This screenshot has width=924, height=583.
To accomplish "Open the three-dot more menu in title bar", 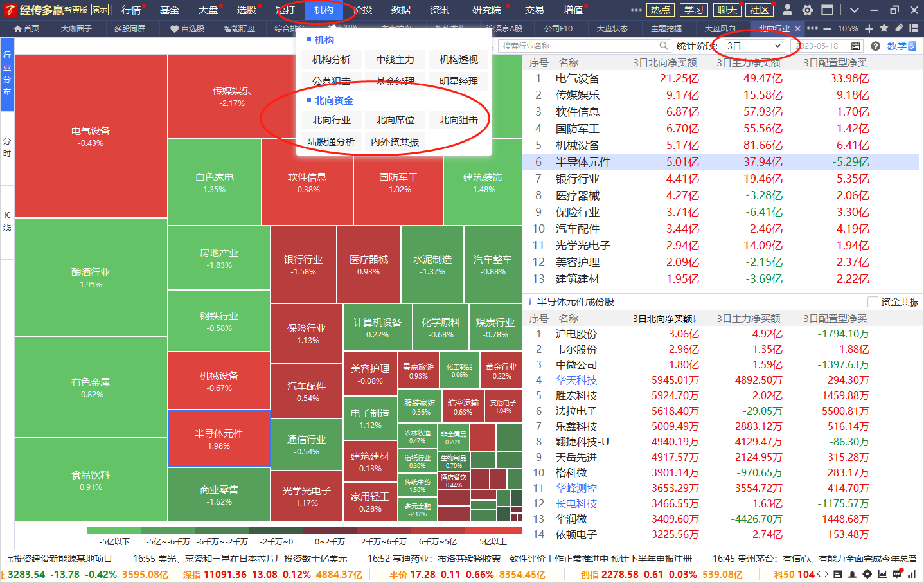I will [x=636, y=10].
